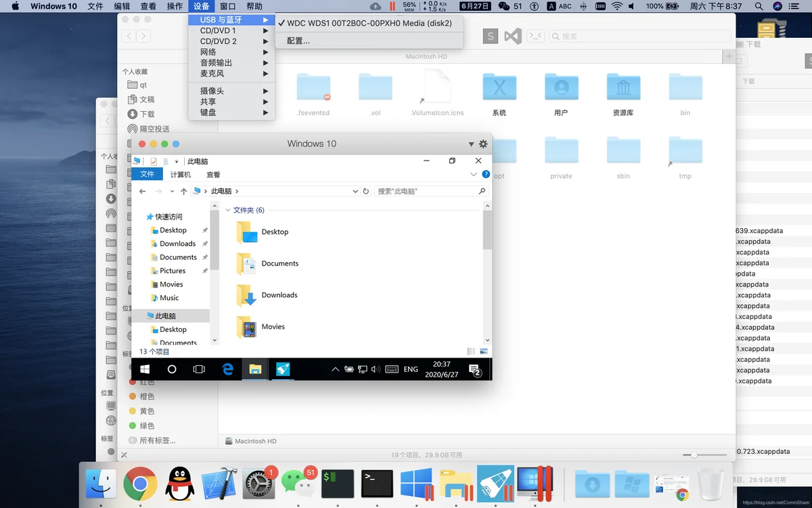Select Pictures in quick access

tap(173, 271)
